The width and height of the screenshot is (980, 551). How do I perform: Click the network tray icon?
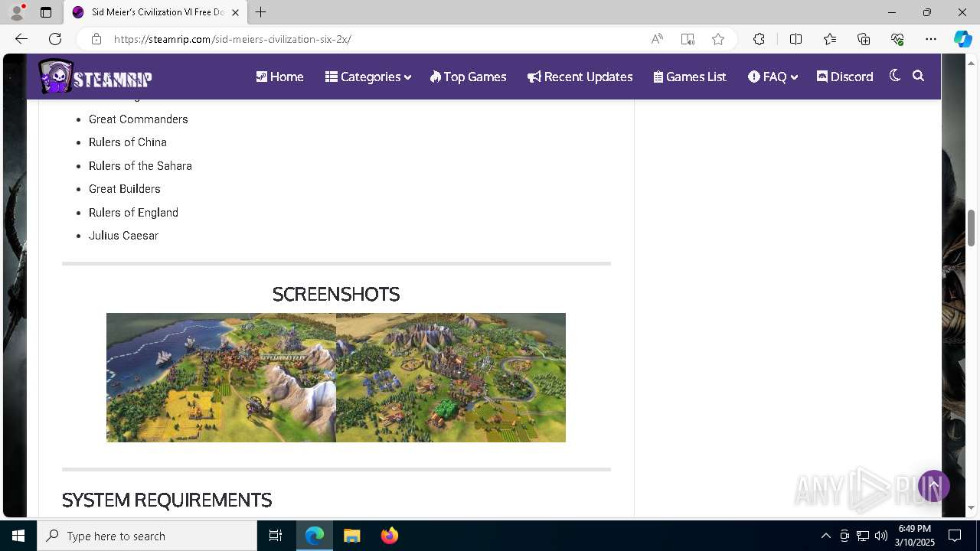point(863,536)
